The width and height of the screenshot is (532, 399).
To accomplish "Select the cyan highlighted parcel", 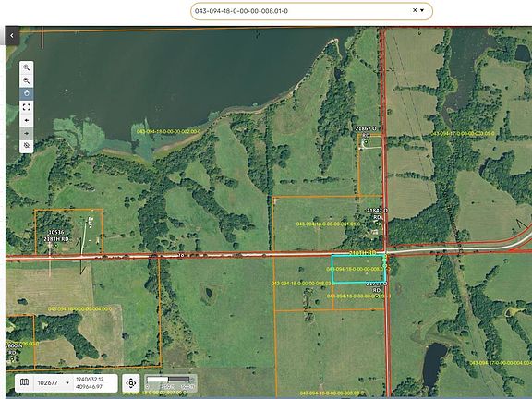I will tap(358, 269).
